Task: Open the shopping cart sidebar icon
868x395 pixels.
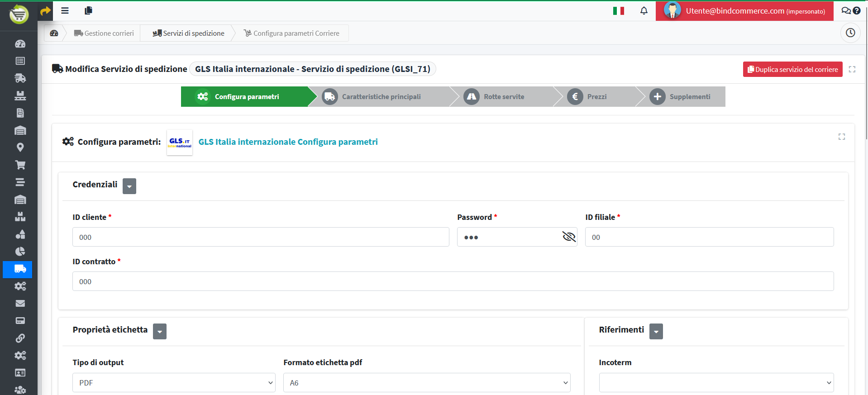Action: 20,165
